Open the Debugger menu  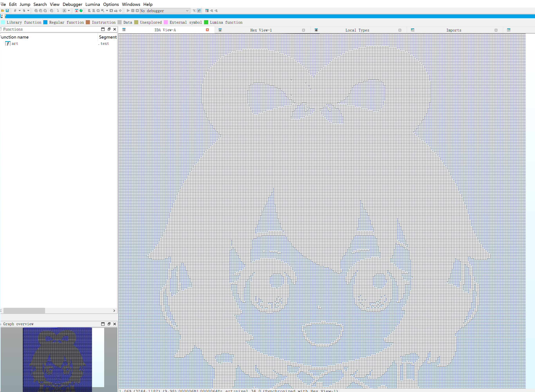[x=72, y=4]
